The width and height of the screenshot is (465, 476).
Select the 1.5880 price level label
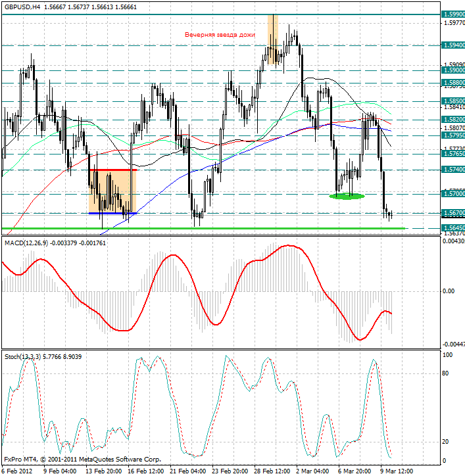453,83
